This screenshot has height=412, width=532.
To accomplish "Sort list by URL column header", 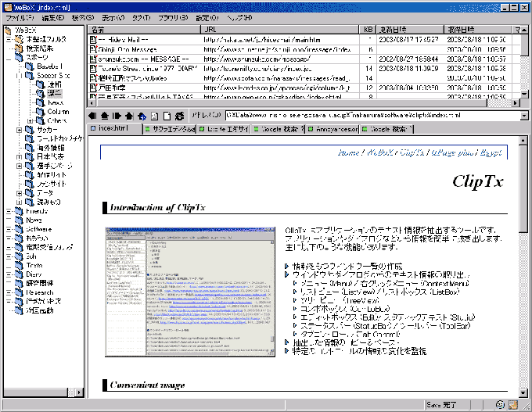I will [279, 30].
